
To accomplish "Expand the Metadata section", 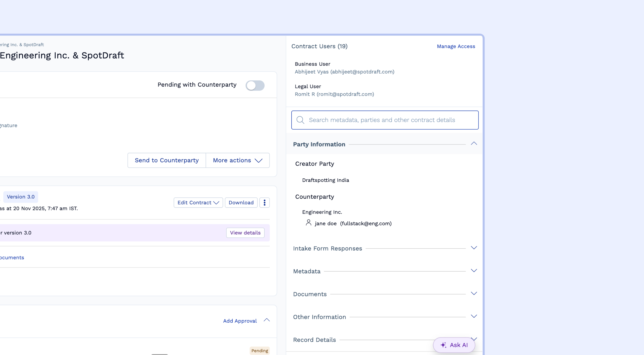I will click(x=474, y=271).
